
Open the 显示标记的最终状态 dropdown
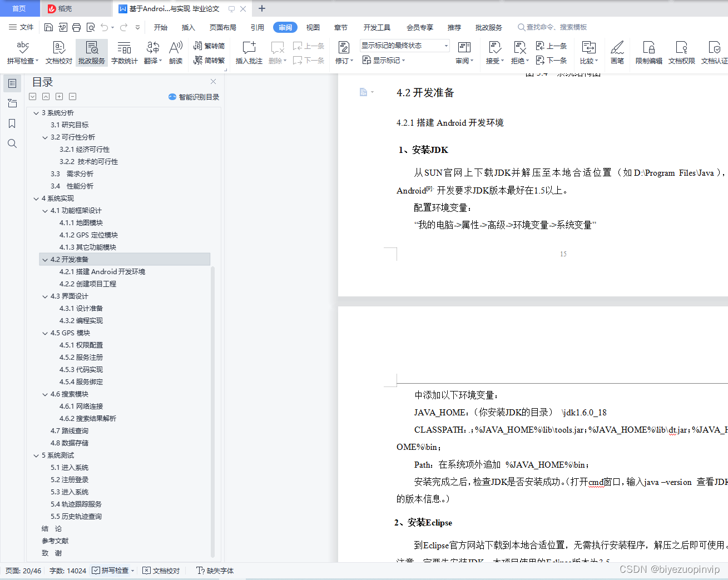tap(404, 46)
